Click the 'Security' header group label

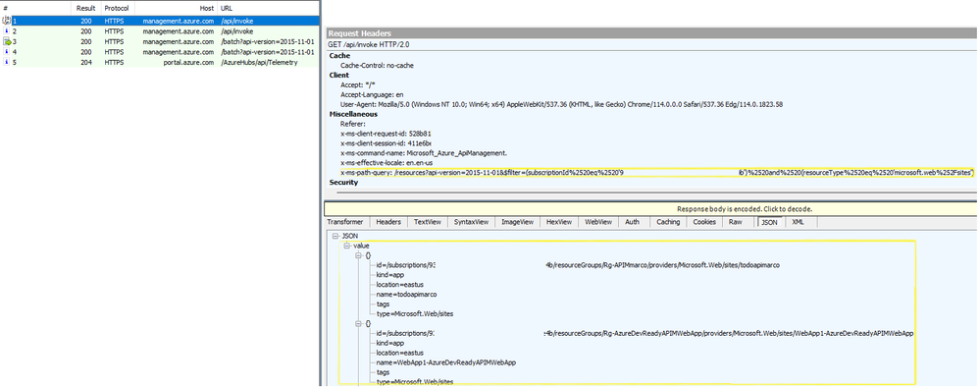point(343,183)
